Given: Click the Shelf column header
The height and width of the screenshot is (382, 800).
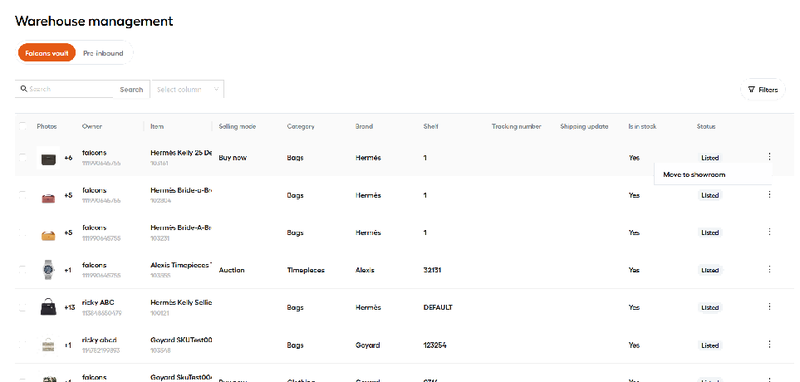Looking at the screenshot, I should coord(430,126).
